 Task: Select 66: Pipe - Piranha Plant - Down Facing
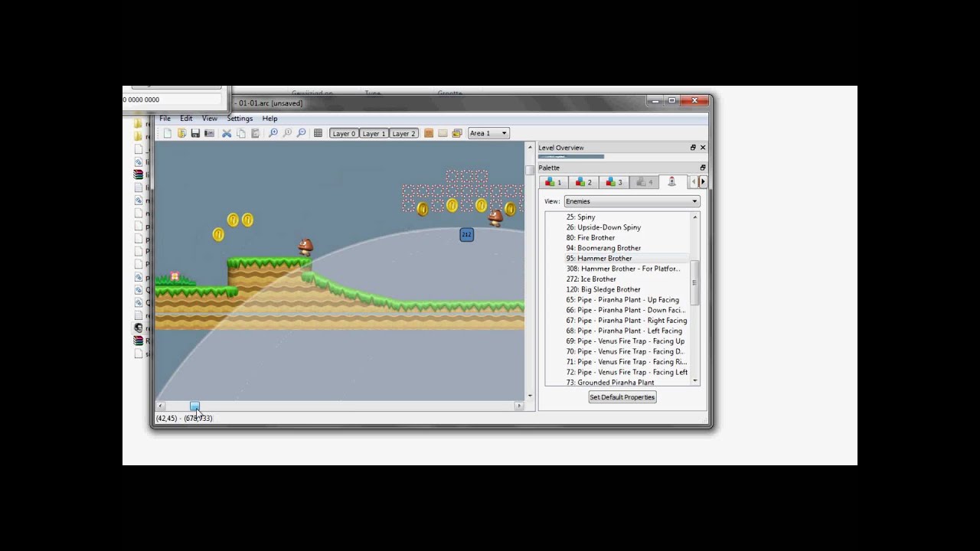626,310
